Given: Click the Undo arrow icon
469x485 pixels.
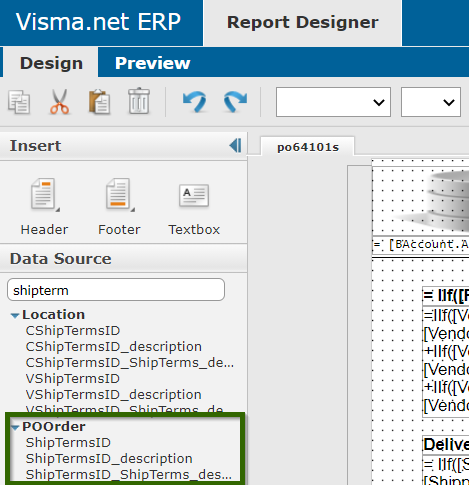Looking at the screenshot, I should [x=195, y=101].
